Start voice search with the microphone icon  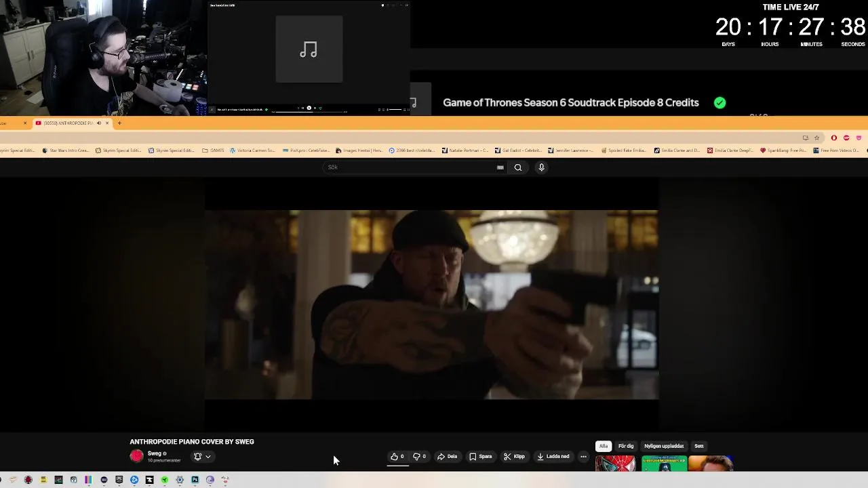(x=541, y=167)
